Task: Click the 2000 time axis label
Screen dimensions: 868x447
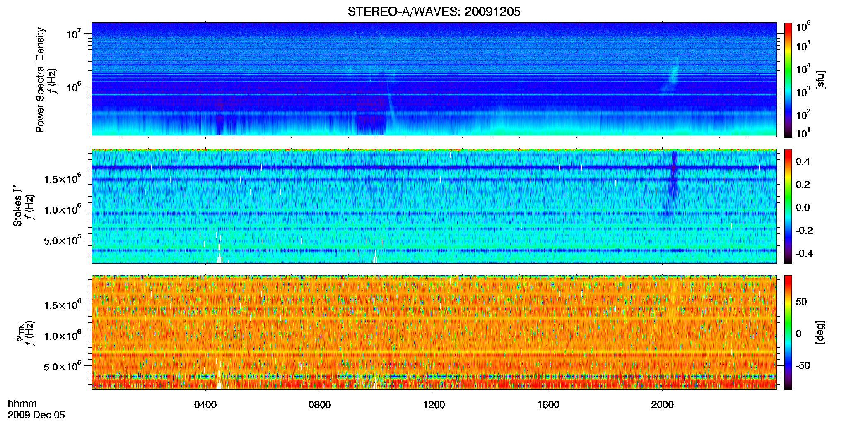Action: click(x=662, y=405)
